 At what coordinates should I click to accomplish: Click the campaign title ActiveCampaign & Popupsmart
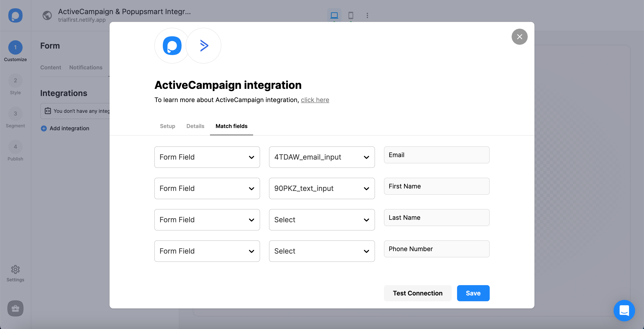[124, 11]
